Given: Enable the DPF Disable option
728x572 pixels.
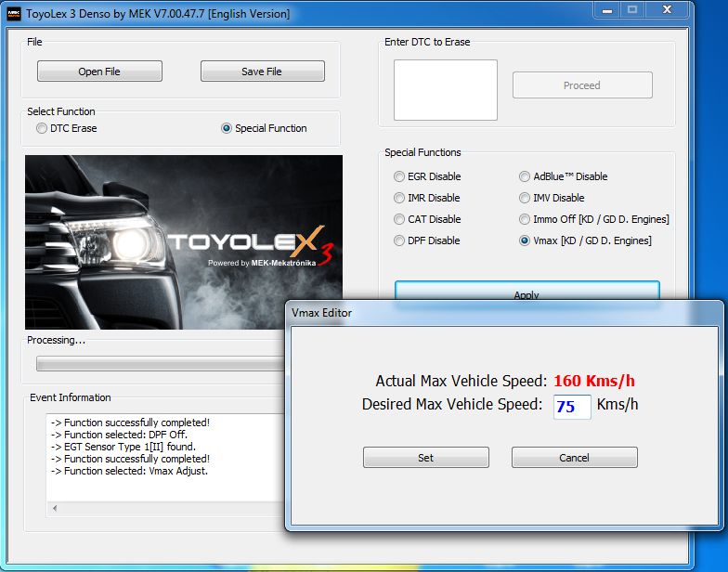Looking at the screenshot, I should pos(399,240).
